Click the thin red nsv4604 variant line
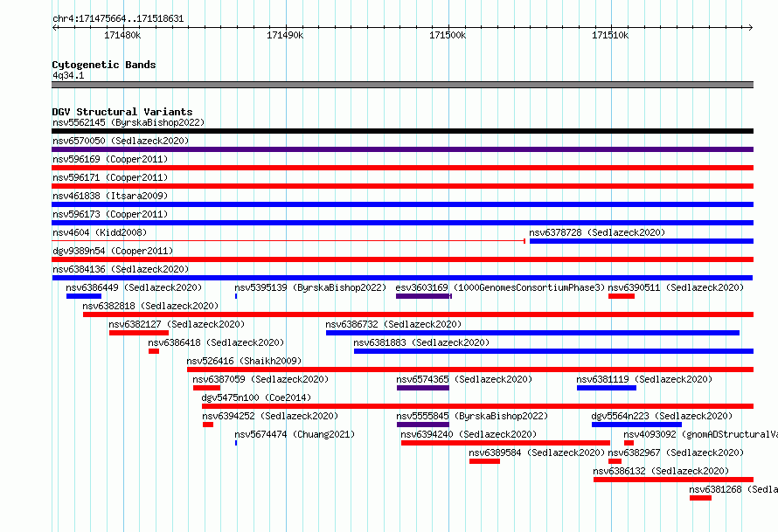The image size is (778, 532). (x=288, y=241)
